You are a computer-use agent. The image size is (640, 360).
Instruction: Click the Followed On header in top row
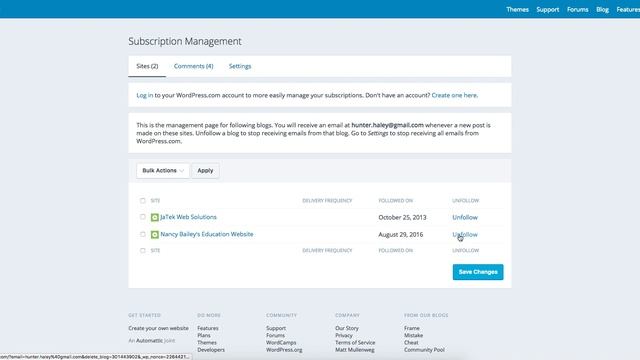tap(396, 200)
